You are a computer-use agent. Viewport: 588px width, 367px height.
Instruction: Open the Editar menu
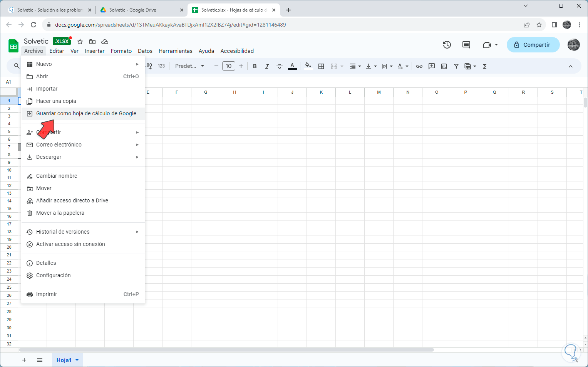click(57, 51)
